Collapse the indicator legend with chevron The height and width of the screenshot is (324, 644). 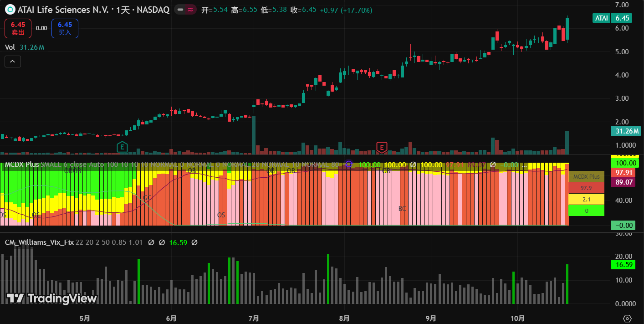[13, 61]
